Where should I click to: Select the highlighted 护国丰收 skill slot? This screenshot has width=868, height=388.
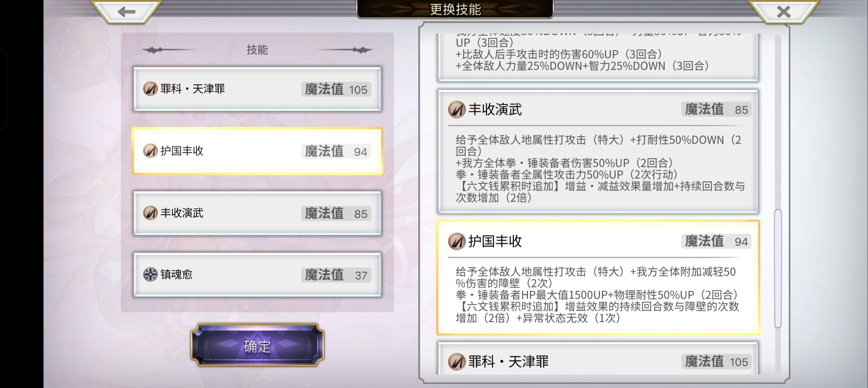tap(257, 151)
